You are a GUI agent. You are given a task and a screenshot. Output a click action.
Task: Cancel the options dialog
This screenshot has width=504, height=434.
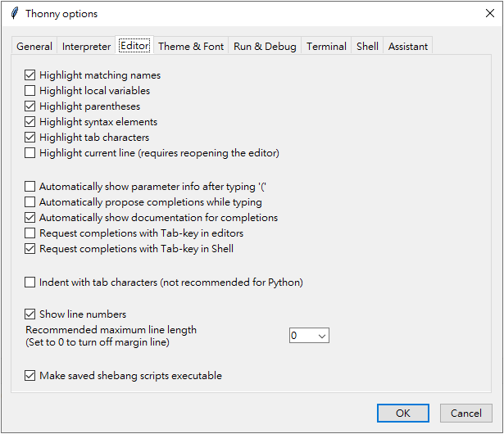pos(465,414)
